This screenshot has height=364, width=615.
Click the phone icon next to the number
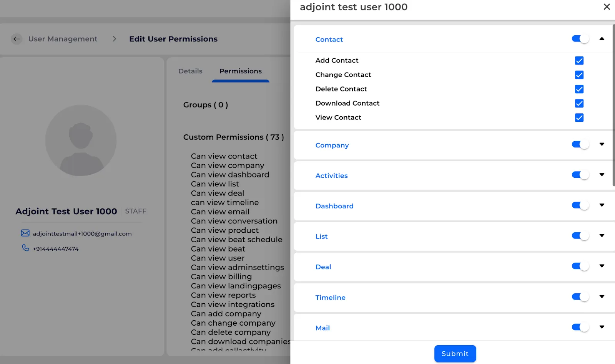(25, 248)
